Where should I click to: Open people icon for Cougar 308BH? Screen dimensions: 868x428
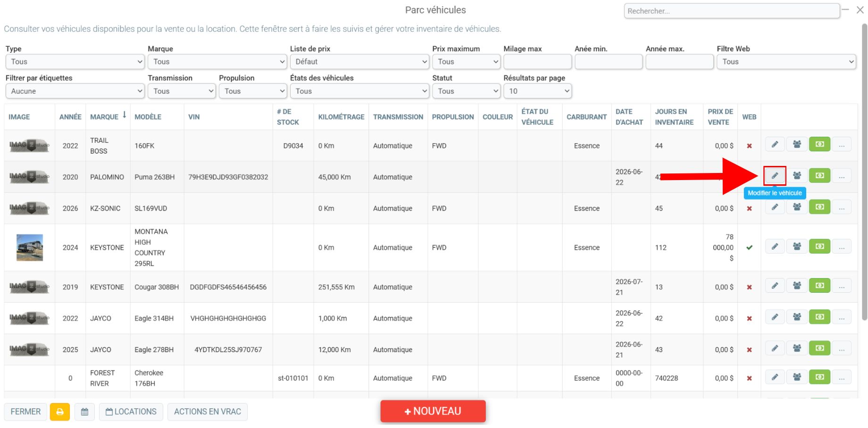click(797, 286)
